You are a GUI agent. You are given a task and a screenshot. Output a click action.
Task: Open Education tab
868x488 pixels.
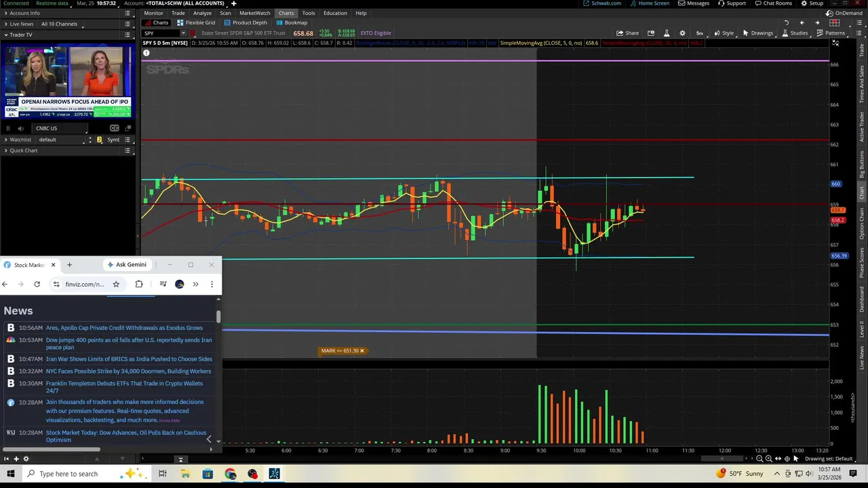(x=335, y=13)
